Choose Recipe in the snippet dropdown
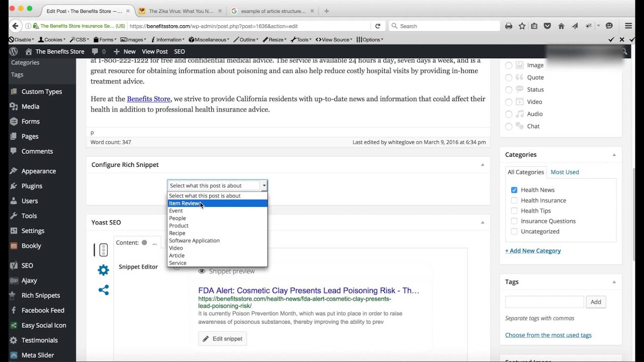The width and height of the screenshot is (644, 362). [x=217, y=233]
